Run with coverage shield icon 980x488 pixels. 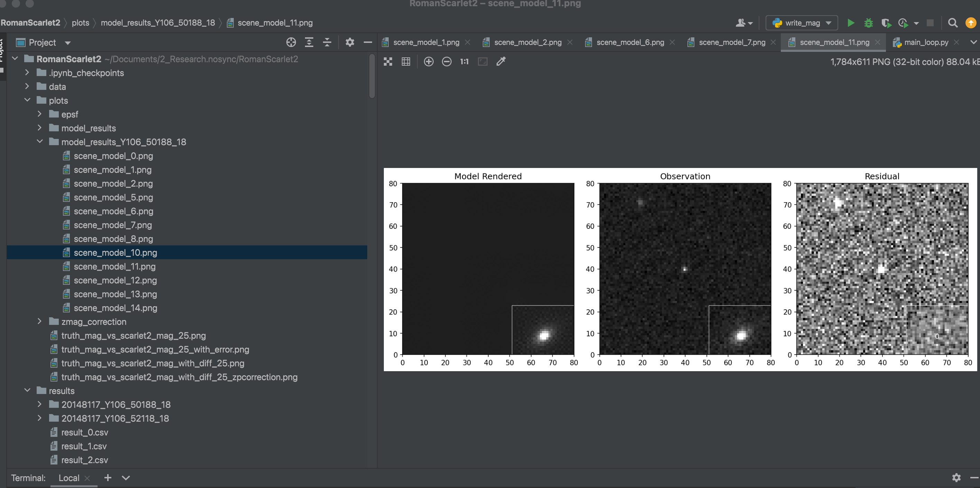[x=886, y=23]
